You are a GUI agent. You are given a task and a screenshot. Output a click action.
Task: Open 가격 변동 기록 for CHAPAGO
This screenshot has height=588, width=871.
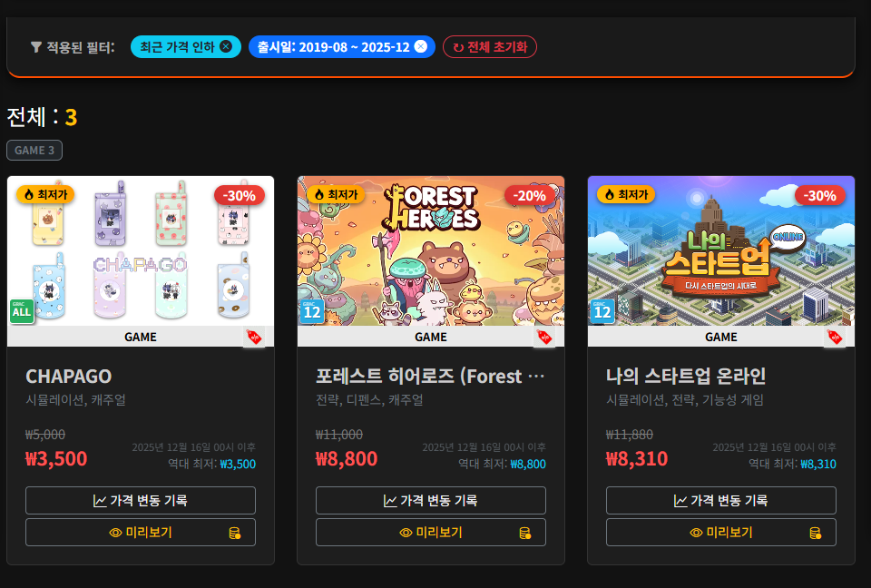click(141, 501)
